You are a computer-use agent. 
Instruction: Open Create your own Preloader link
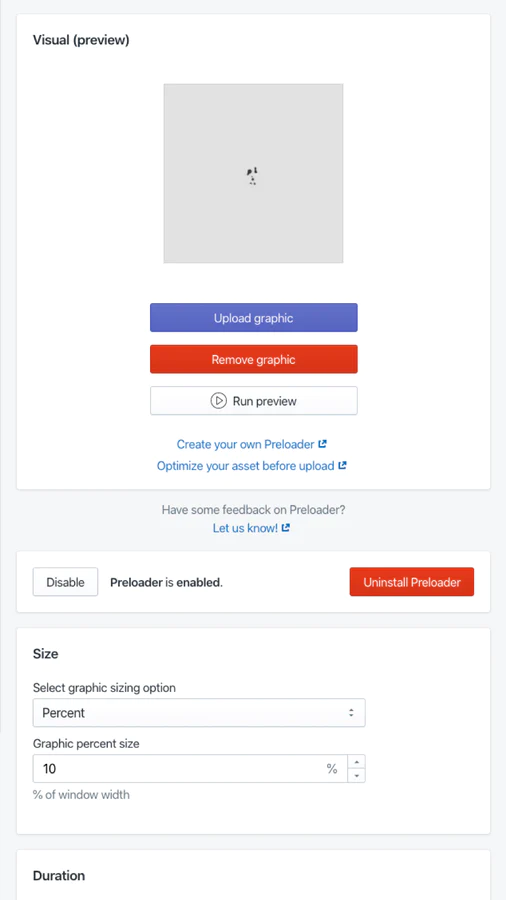[x=246, y=444]
